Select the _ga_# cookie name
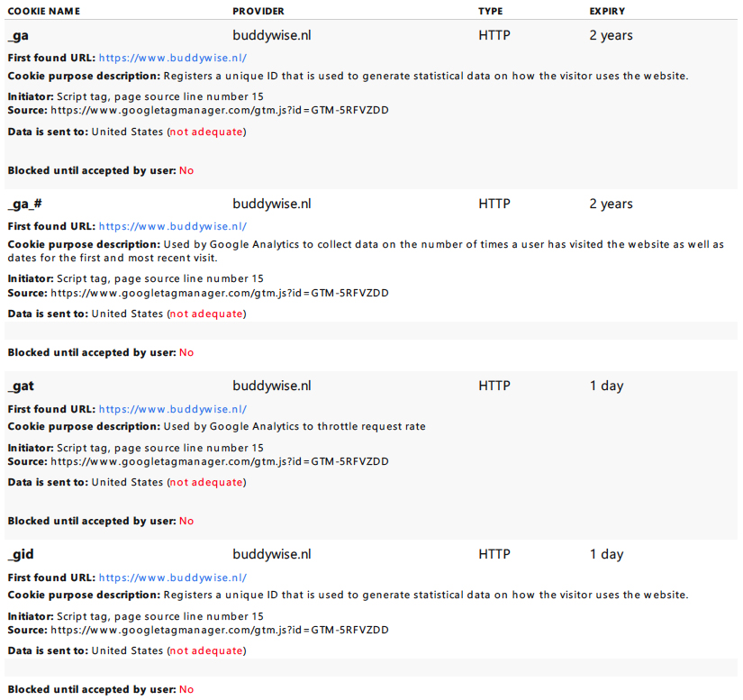The image size is (743, 700). pos(24,205)
